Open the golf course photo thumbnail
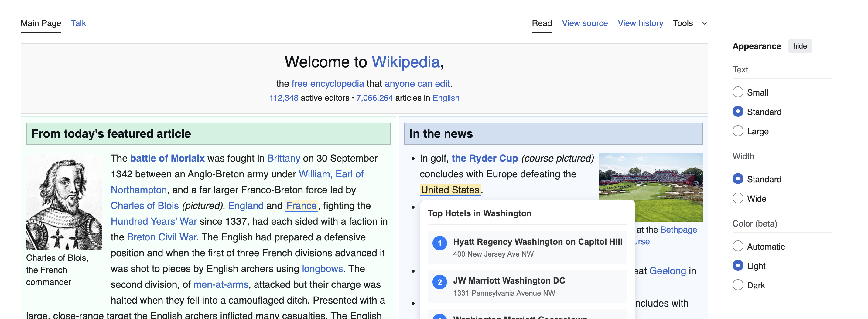 point(650,187)
